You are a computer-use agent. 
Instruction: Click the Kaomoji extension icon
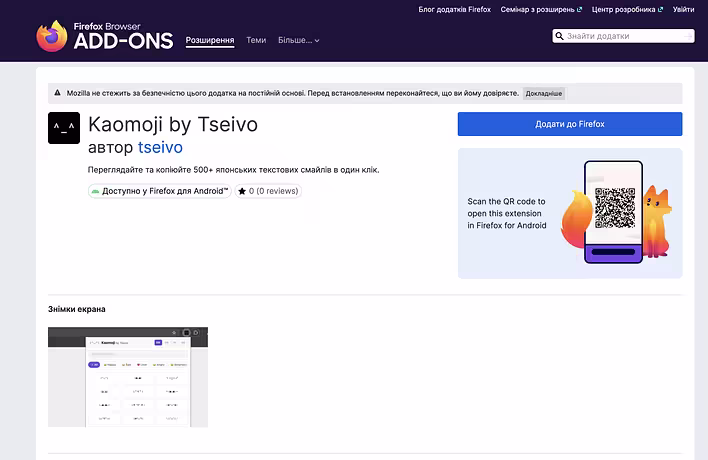(x=64, y=128)
